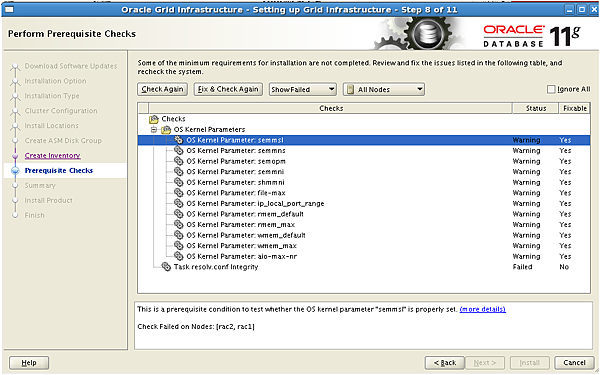Click the Fixable column header
This screenshot has width=600, height=375.
pos(575,108)
